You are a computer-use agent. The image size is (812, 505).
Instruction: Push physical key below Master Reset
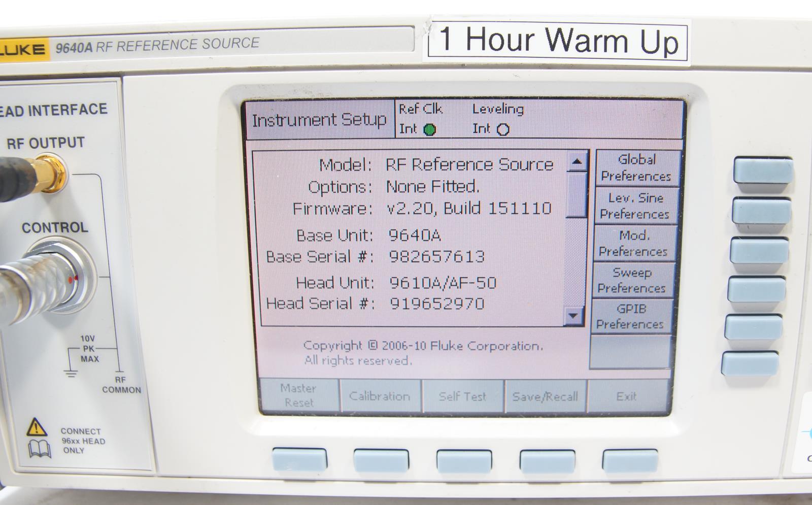pos(299,459)
